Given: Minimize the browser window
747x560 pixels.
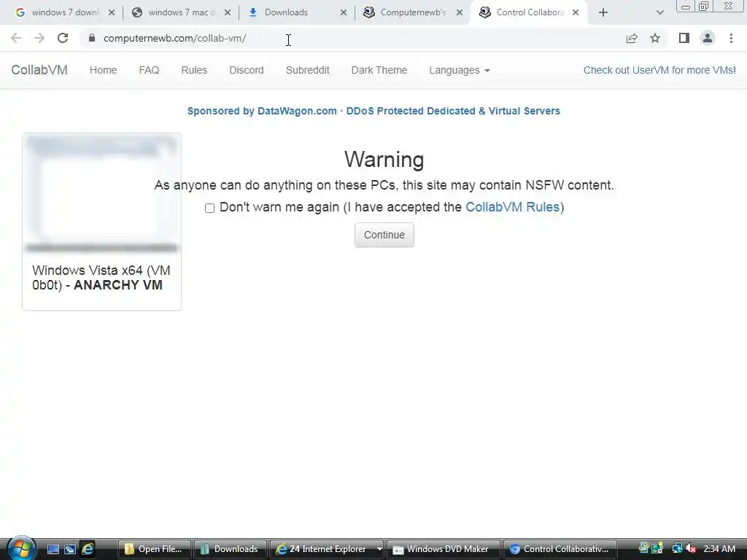Looking at the screenshot, I should click(686, 6).
